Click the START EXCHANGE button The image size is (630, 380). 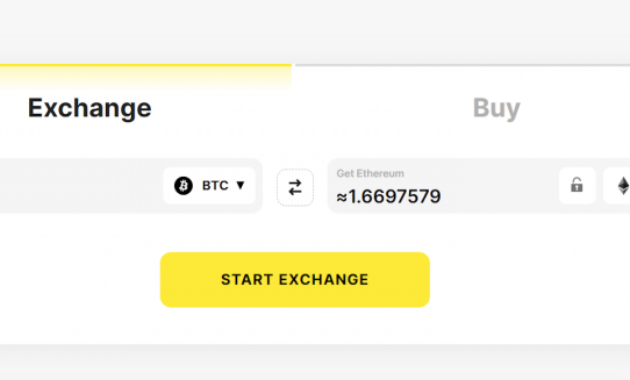[x=295, y=280]
